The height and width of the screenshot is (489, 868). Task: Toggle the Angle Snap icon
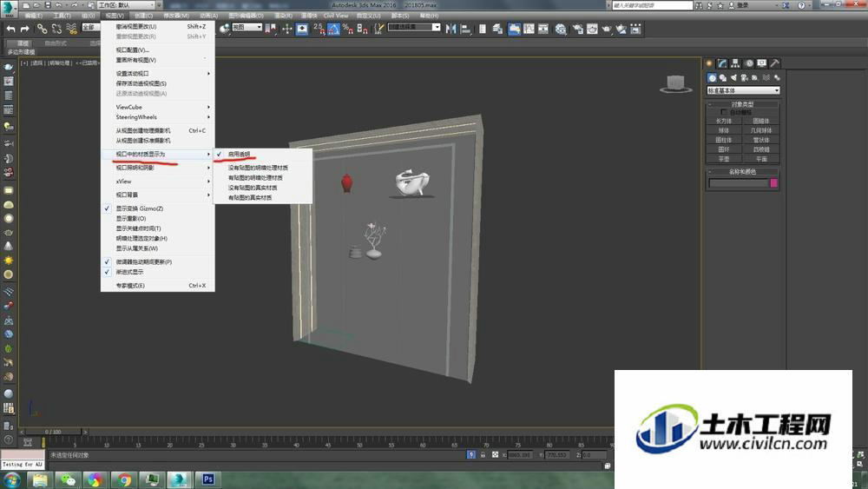tap(334, 29)
